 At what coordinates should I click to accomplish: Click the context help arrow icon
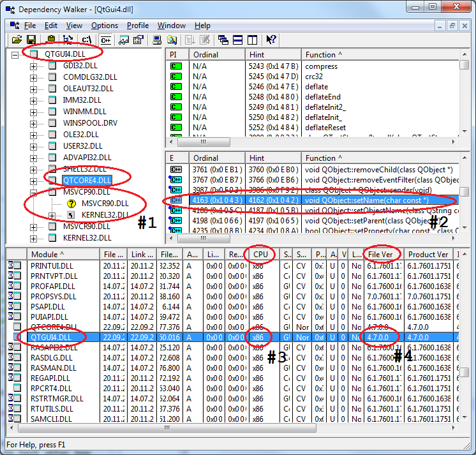pos(271,40)
